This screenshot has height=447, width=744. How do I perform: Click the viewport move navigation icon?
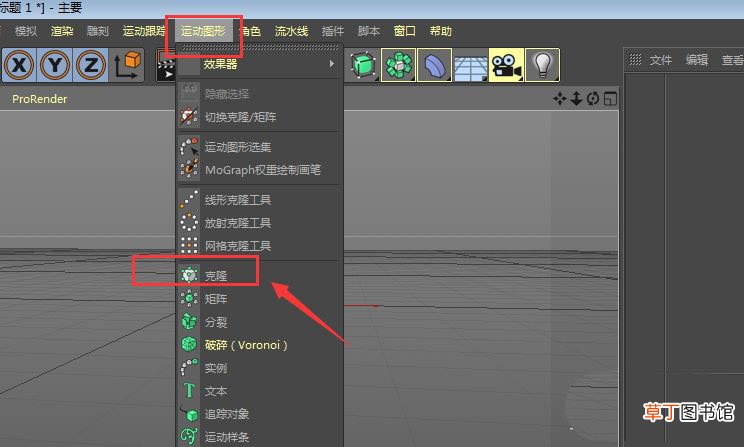(560, 99)
